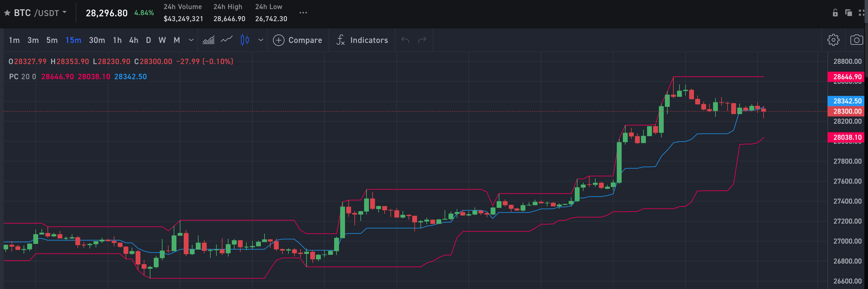Select the 15m timeframe

74,41
